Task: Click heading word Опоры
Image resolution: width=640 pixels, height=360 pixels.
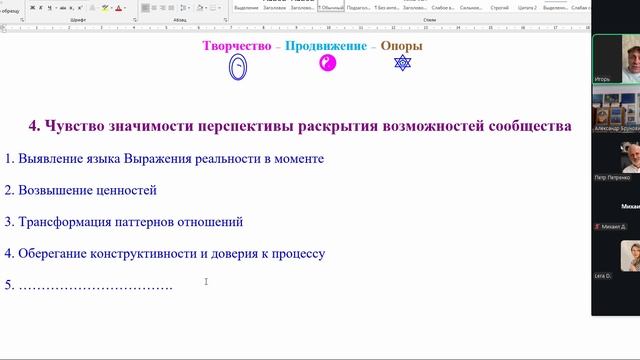Action: click(402, 46)
